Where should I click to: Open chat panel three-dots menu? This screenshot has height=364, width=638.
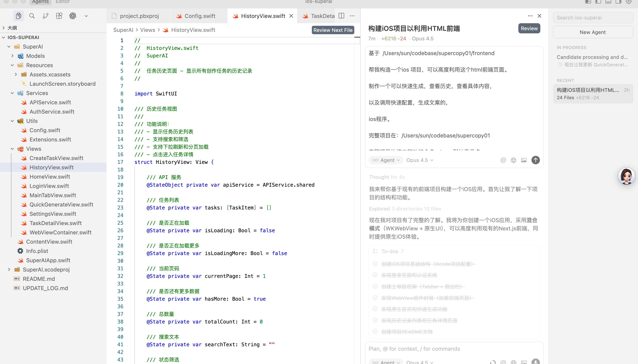tap(530, 16)
